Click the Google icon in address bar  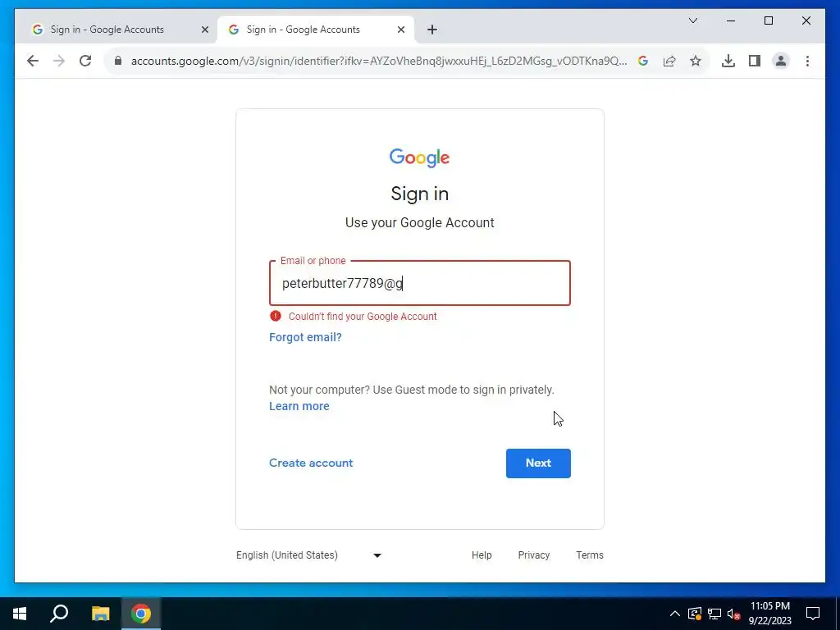pos(643,61)
